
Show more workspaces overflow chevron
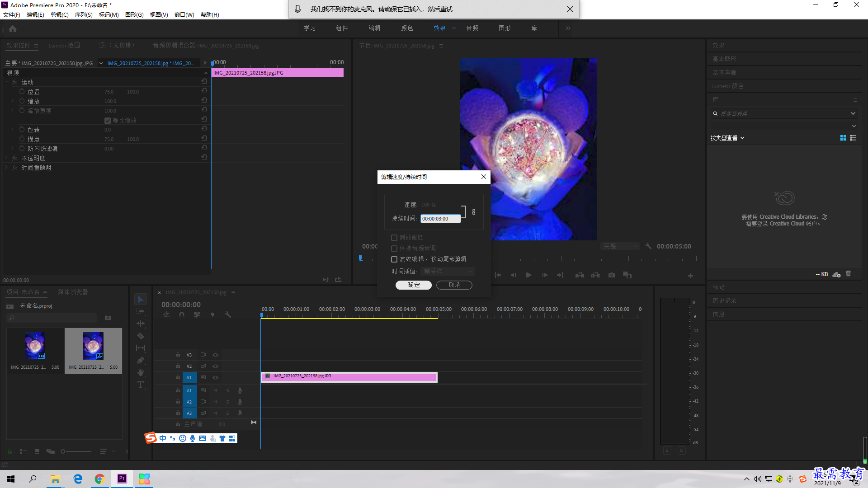click(568, 28)
